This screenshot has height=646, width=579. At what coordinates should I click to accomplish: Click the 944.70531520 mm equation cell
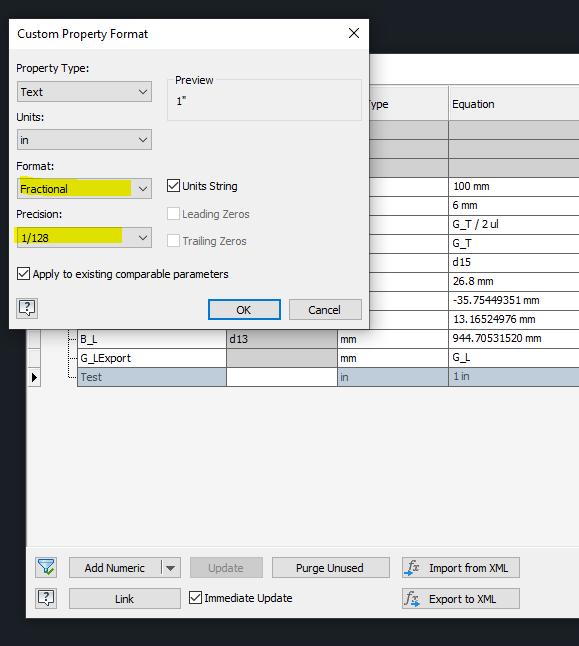514,339
